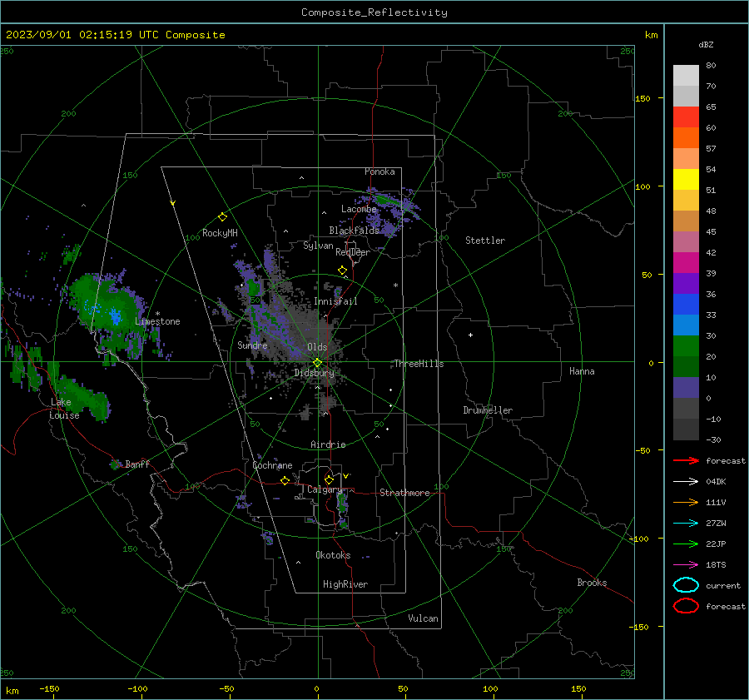Select the 39 dBZ purple color swatch

point(686,283)
